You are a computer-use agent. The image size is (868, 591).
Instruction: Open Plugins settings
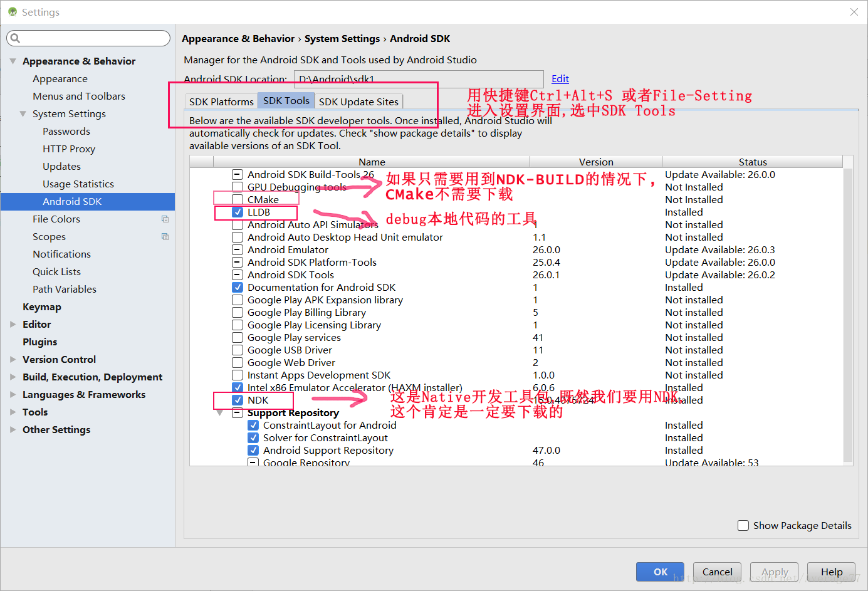click(39, 342)
